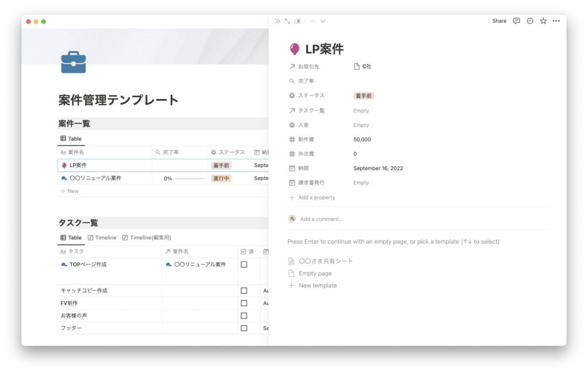
Task: Select the Table tab under 案件一覧
Action: click(71, 139)
